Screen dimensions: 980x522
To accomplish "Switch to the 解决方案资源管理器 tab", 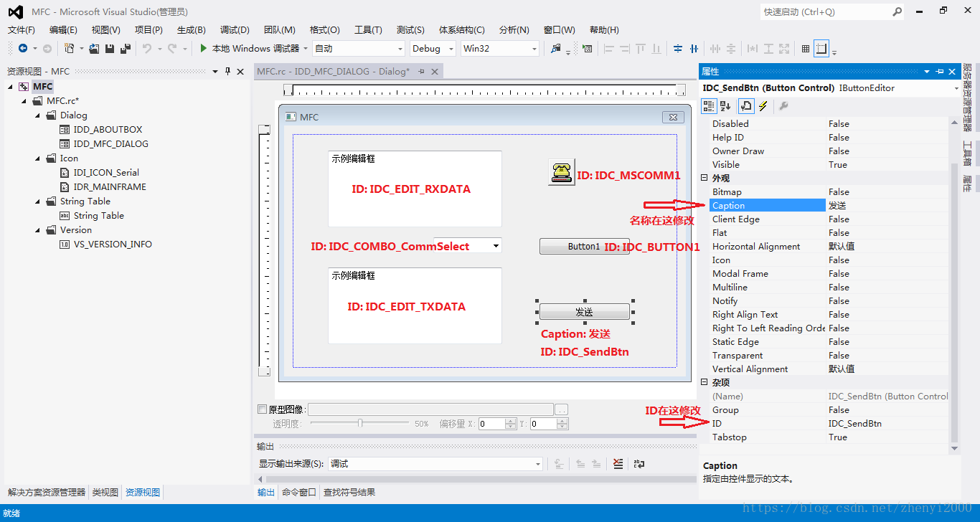I will [x=47, y=492].
